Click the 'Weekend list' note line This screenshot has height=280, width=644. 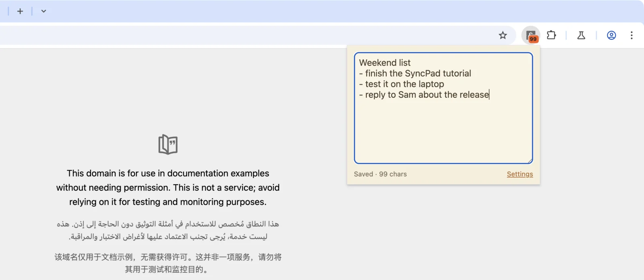(385, 63)
